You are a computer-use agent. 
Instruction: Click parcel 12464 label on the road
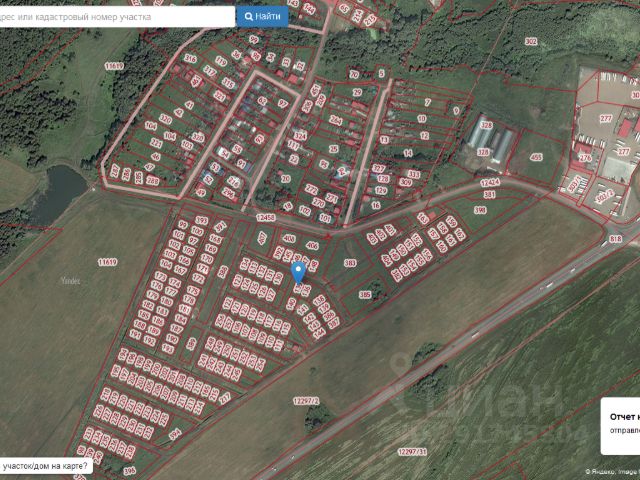(x=489, y=183)
